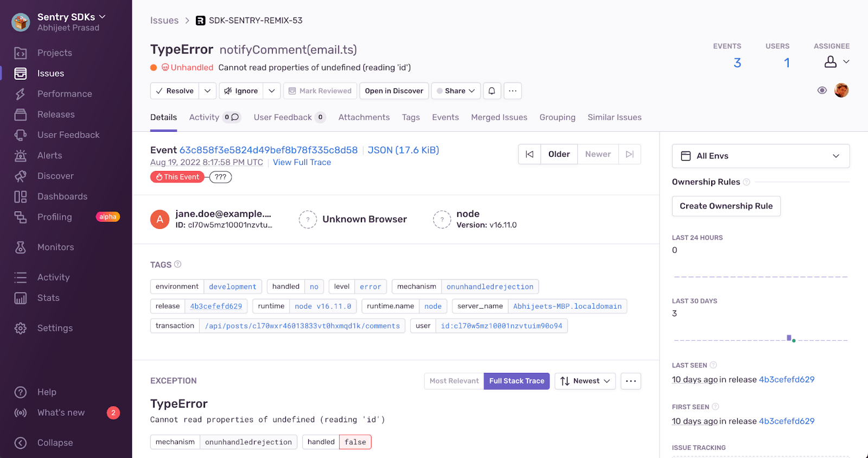Screen dimensions: 868x458
Task: Click the TAGS help question icon
Action: [x=177, y=264]
